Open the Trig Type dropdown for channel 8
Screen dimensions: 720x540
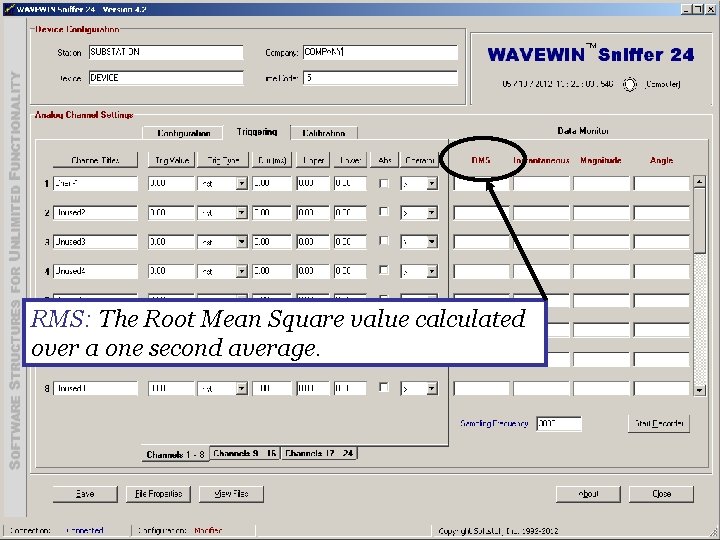(x=242, y=388)
